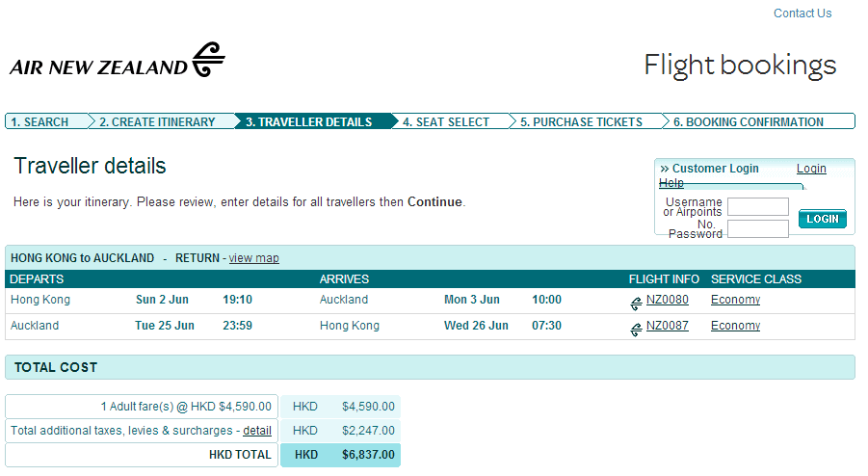The height and width of the screenshot is (476, 868).
Task: Click the airline icon beside NZ0087
Action: pos(636,330)
